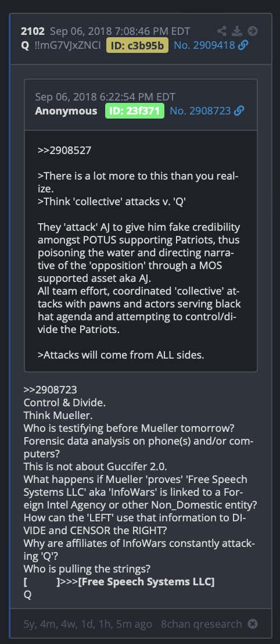Screen dimensions: 280x644
Task: Click the 8chan qresearch source label
Action: point(201,624)
